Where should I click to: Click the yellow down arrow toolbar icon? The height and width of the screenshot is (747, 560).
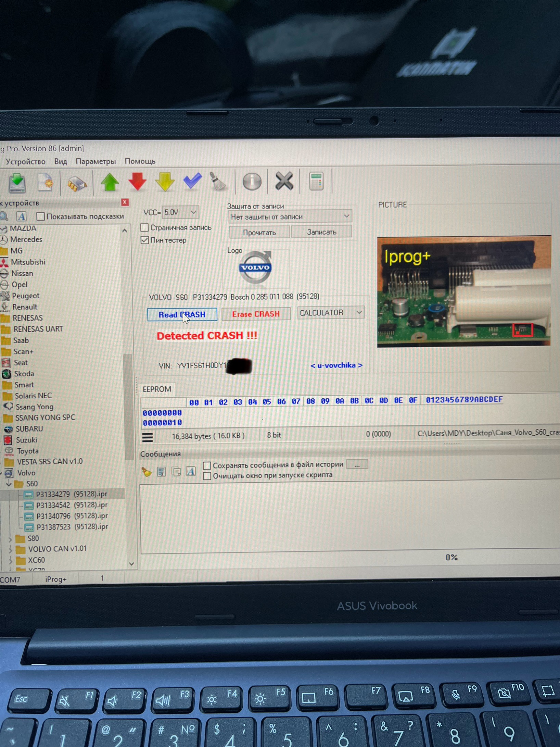point(165,182)
